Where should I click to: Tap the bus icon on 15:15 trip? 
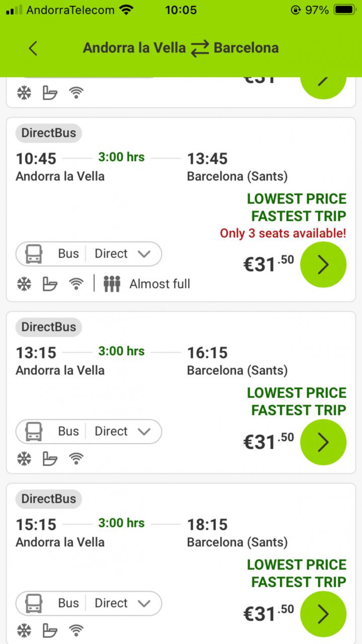click(x=34, y=603)
